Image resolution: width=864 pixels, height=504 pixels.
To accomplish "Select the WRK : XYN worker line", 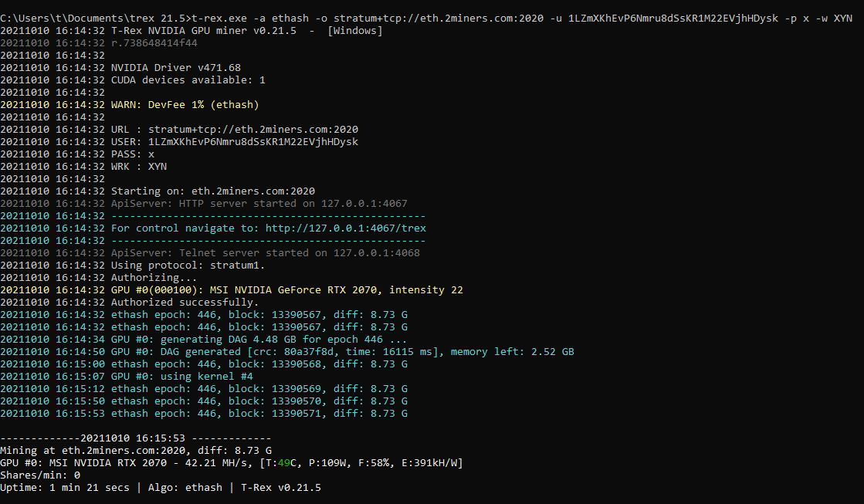I will 138,167.
